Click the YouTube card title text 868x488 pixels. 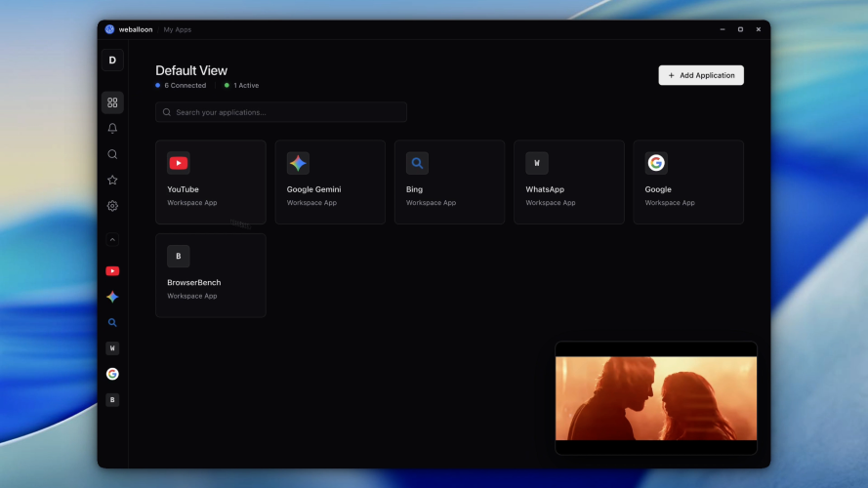click(183, 189)
